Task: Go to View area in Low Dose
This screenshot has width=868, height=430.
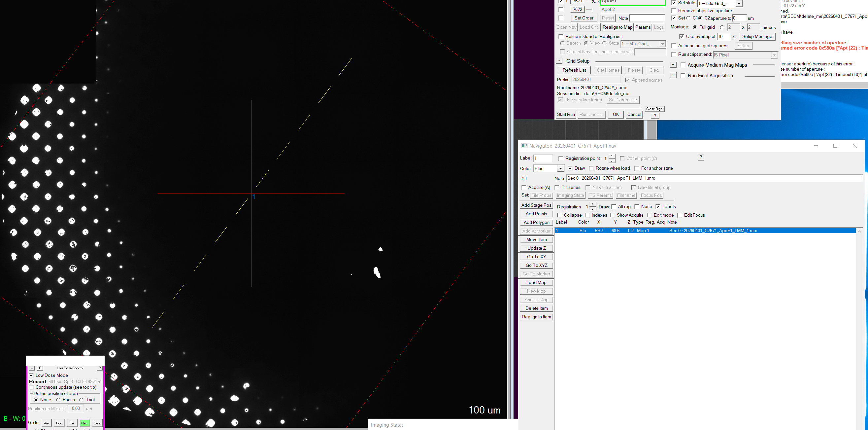Action: 47,423
